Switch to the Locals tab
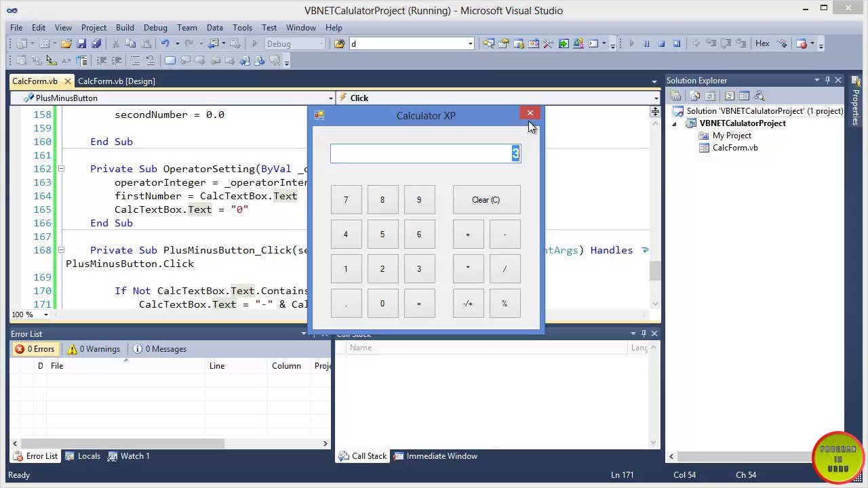 tap(83, 456)
